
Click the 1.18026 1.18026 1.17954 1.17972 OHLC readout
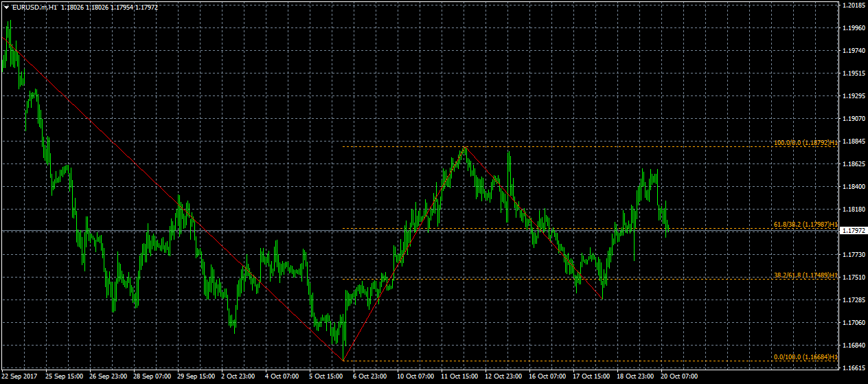[x=108, y=8]
